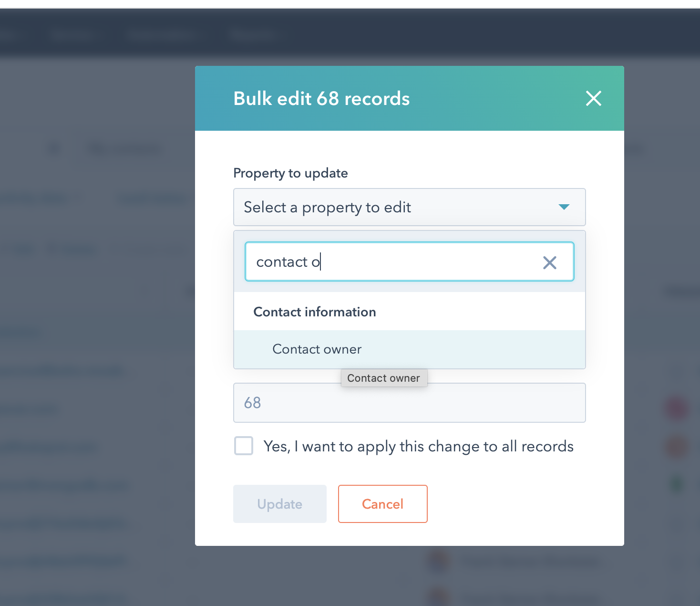The image size is (700, 606).
Task: Click the red contact avatar on the right
Action: pos(677,409)
